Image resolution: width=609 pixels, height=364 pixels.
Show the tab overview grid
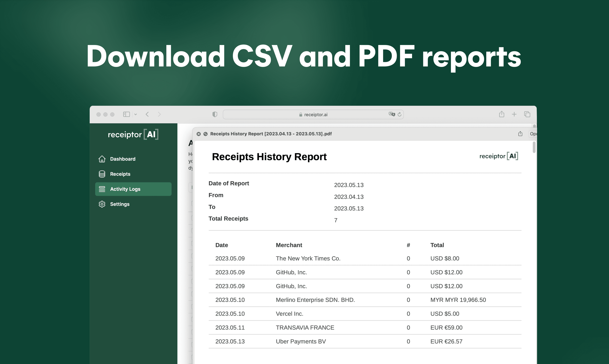coord(527,114)
